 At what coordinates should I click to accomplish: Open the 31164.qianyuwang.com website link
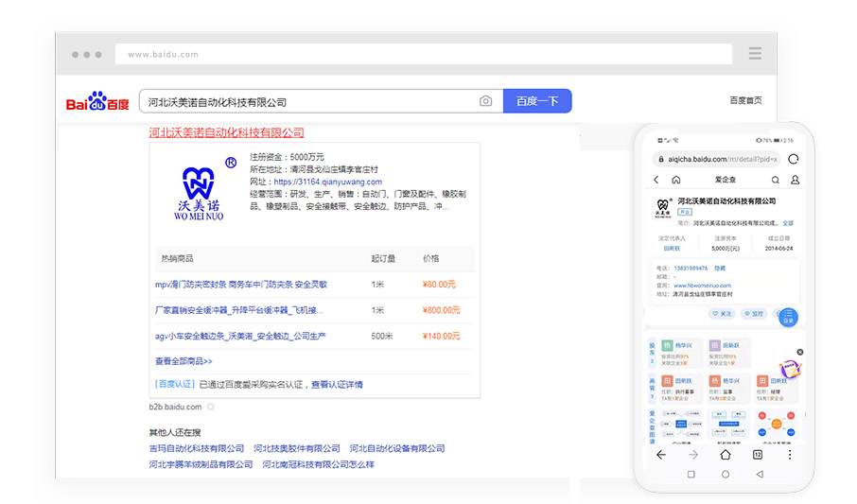[x=328, y=182]
